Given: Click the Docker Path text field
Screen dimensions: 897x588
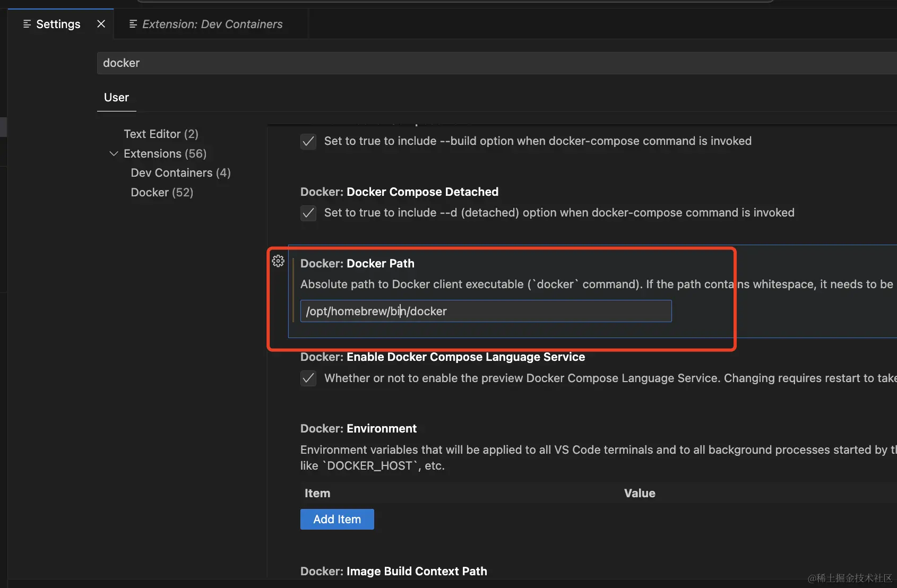Looking at the screenshot, I should click(486, 311).
